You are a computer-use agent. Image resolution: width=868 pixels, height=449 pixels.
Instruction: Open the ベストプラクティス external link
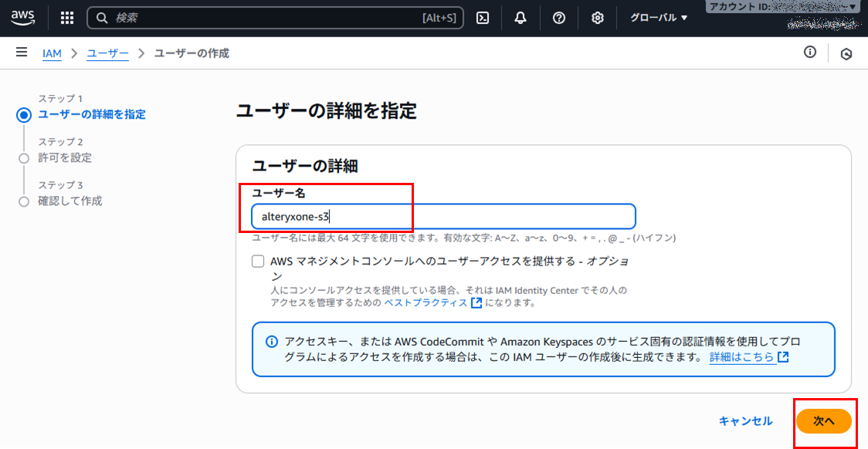[x=432, y=303]
